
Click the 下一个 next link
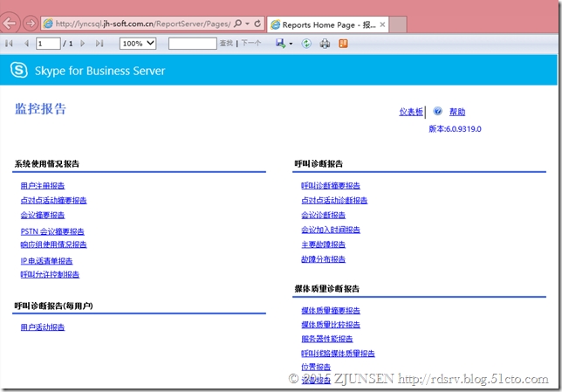pyautogui.click(x=251, y=44)
